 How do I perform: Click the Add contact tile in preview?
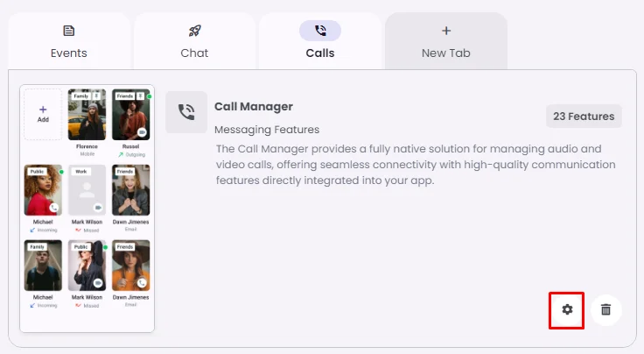tap(43, 114)
